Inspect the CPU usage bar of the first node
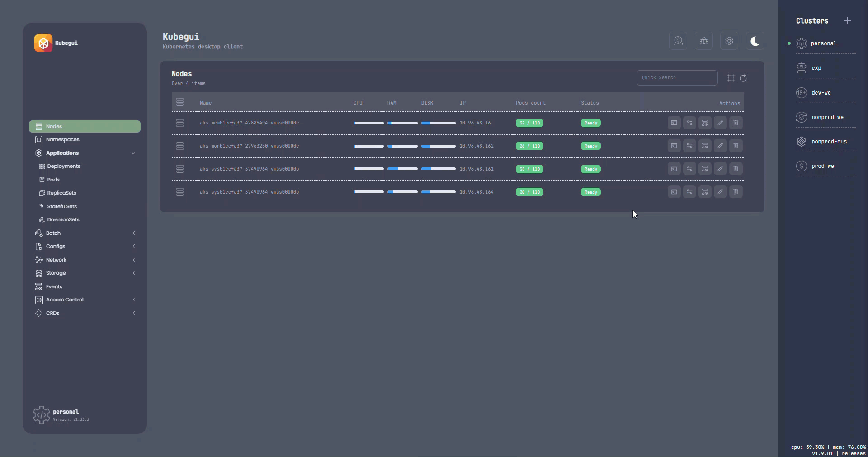The image size is (868, 457). click(x=368, y=123)
